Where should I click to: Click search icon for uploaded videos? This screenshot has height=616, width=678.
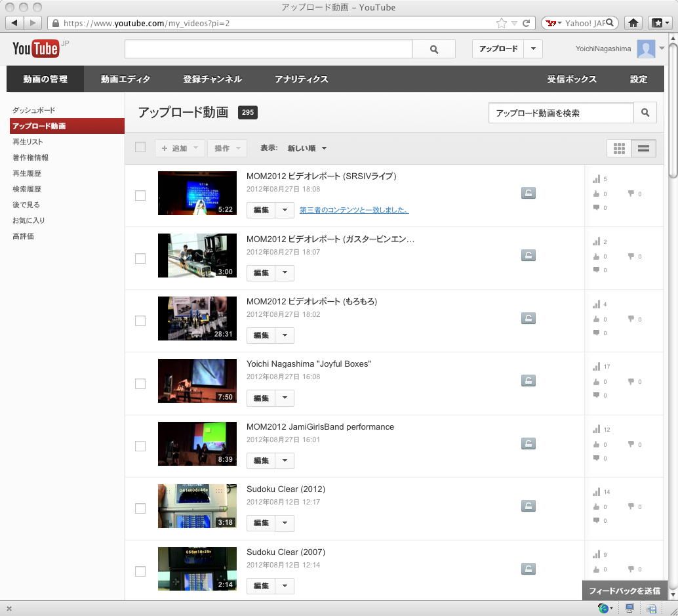tap(645, 113)
